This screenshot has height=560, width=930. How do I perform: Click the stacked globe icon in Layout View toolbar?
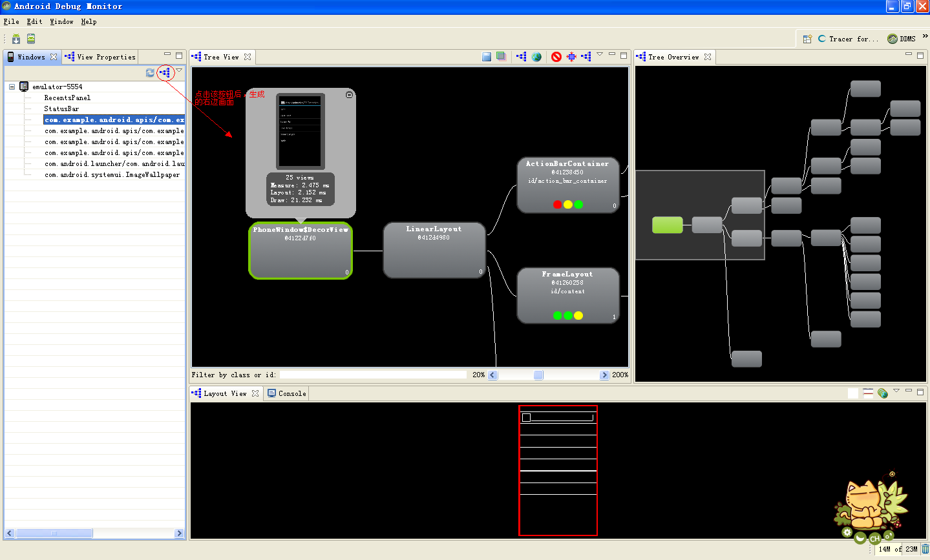pos(883,393)
